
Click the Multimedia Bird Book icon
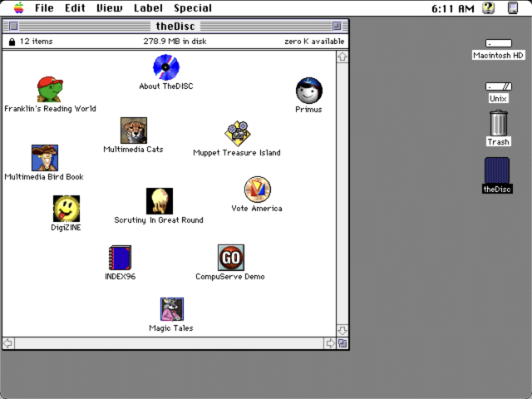pyautogui.click(x=45, y=158)
